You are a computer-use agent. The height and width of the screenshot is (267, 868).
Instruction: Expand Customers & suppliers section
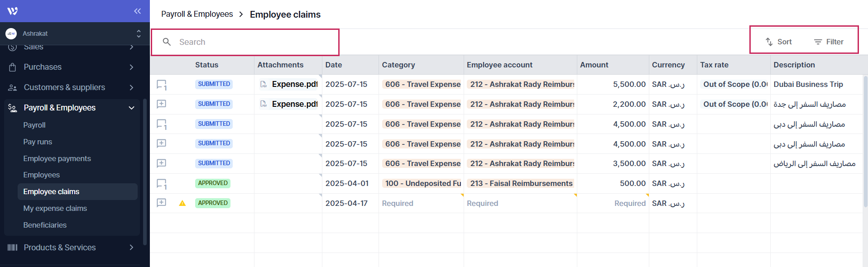[x=72, y=87]
